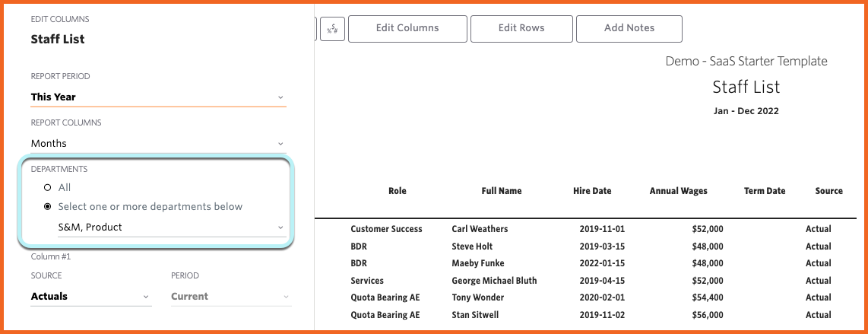This screenshot has width=868, height=334.
Task: Choose Select one or more departments option
Action: pos(47,207)
